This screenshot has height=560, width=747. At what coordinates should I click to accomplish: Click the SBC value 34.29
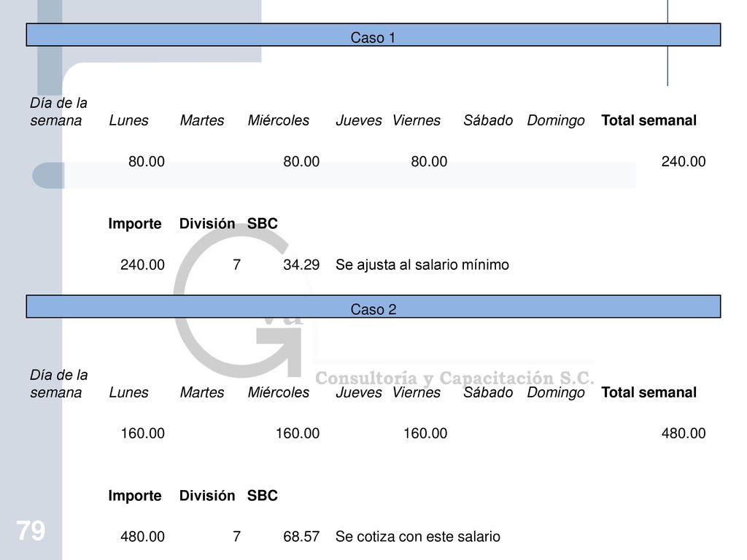tap(301, 265)
